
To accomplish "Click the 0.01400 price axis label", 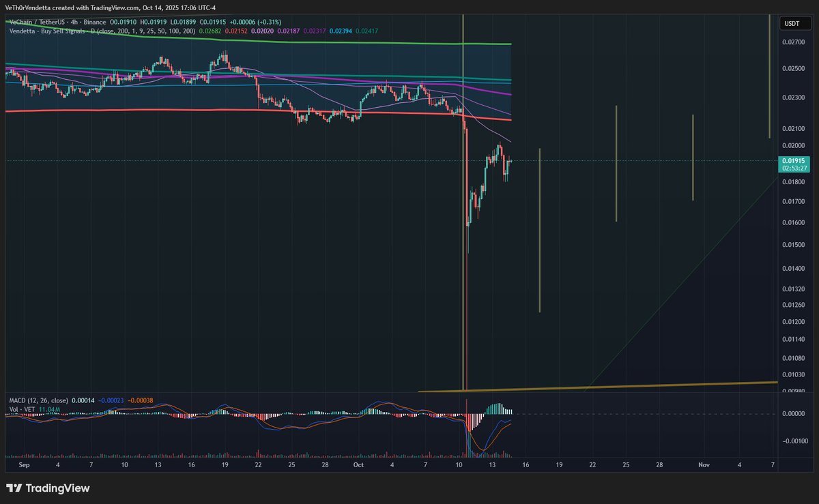I will point(793,268).
